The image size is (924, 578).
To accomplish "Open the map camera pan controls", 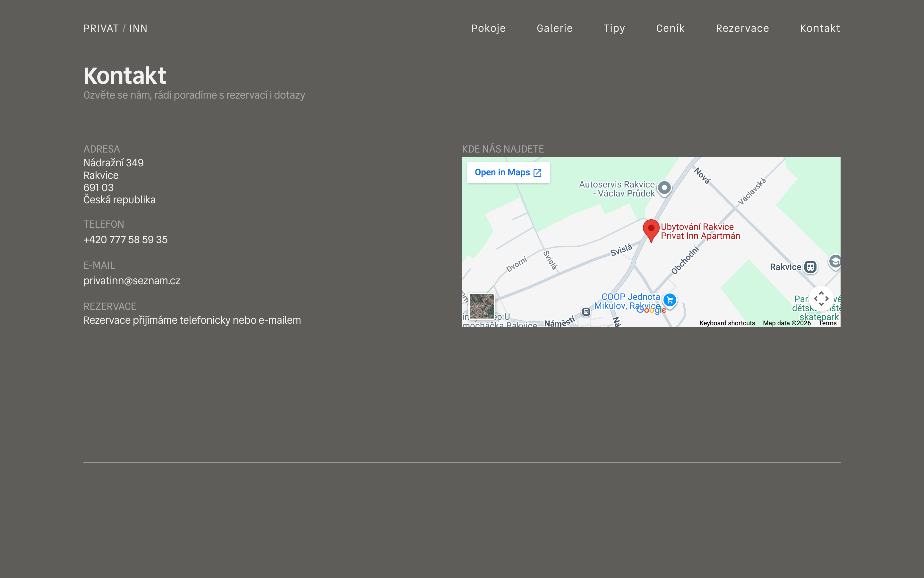I will pos(821,299).
